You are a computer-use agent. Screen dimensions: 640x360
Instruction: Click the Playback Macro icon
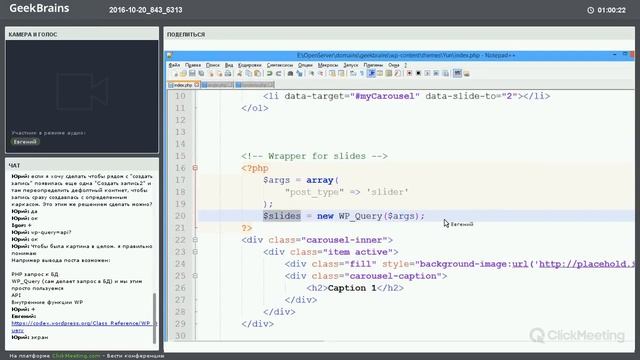click(427, 73)
